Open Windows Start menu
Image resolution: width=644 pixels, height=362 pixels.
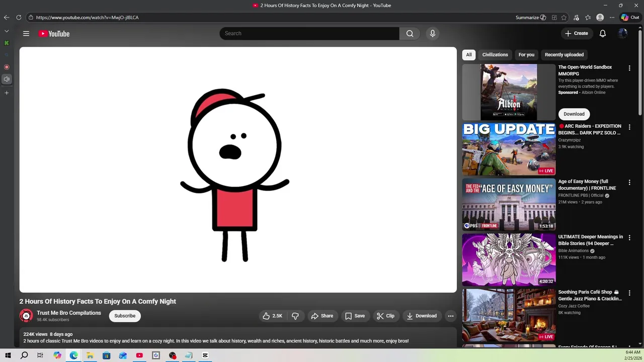click(8, 355)
